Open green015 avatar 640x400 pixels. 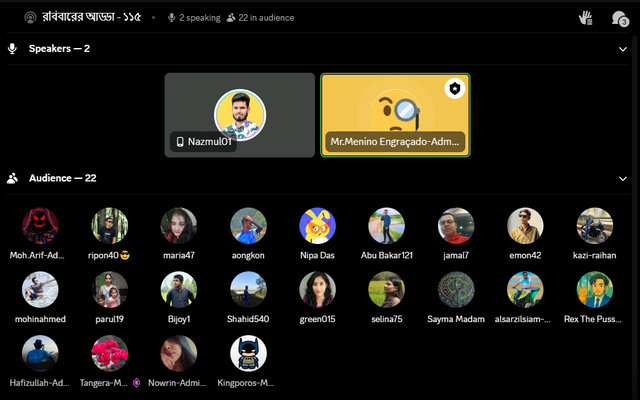318,289
